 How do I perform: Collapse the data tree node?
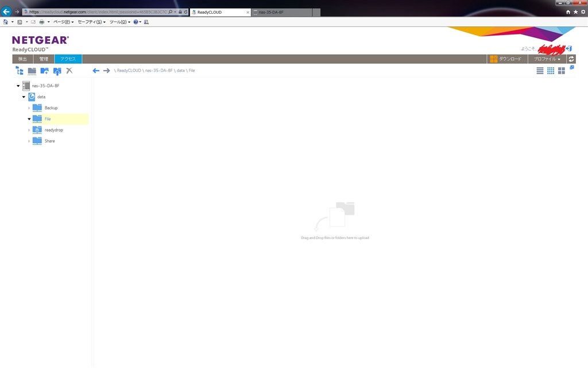click(24, 97)
